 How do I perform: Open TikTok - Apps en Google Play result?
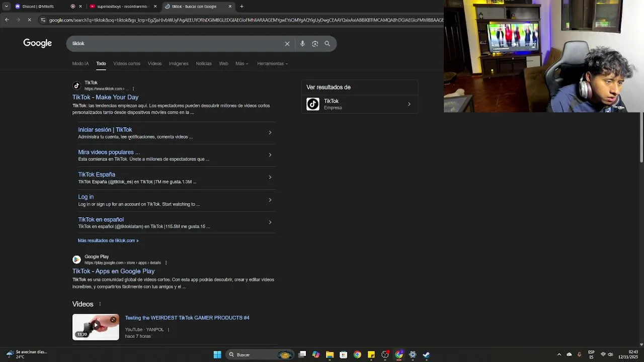[x=113, y=271]
